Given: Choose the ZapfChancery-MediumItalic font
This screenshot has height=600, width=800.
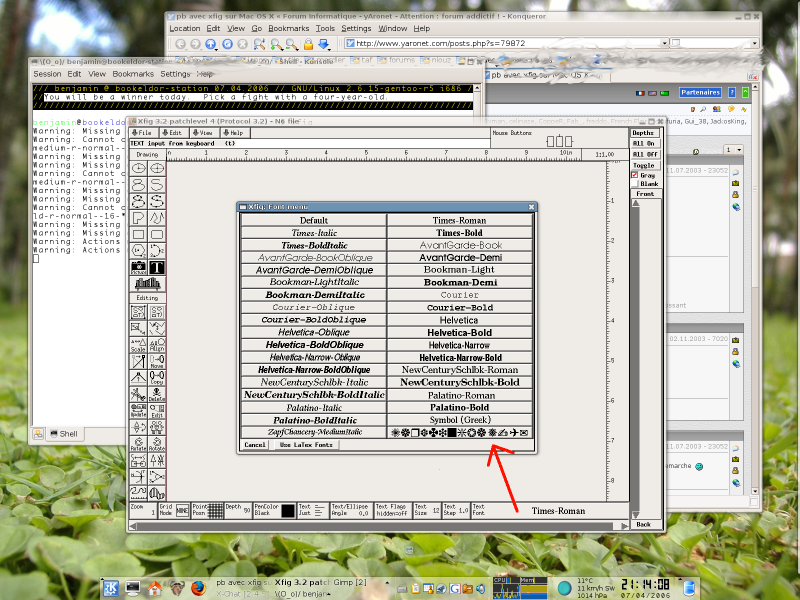Looking at the screenshot, I should click(x=314, y=433).
